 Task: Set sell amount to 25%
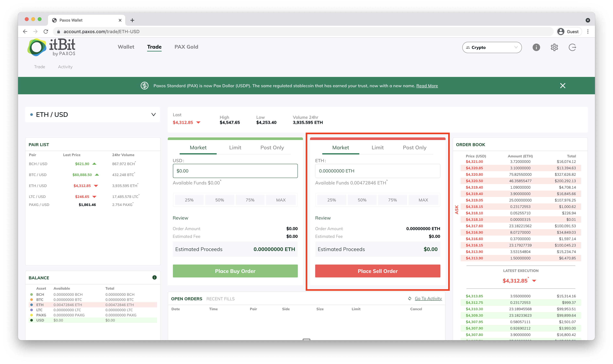(332, 200)
